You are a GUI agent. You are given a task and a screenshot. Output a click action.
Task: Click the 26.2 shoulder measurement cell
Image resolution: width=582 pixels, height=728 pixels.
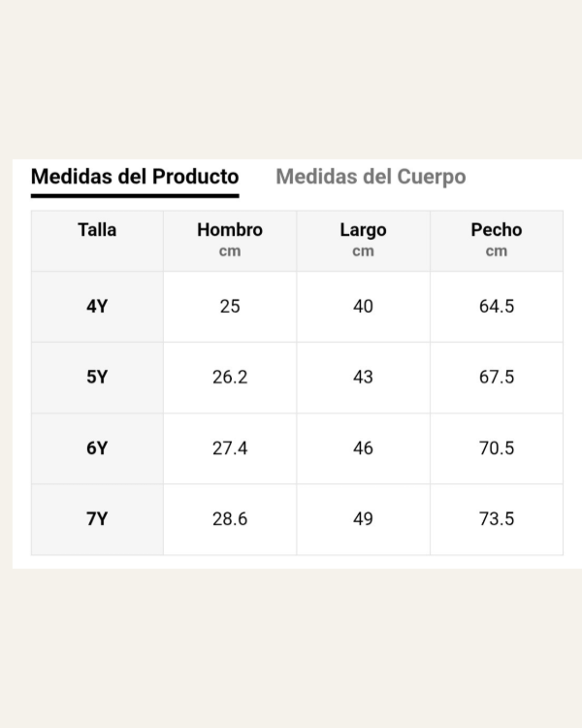click(230, 378)
